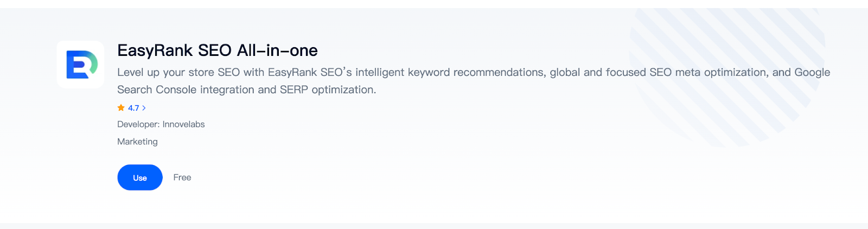Select the Marketing category label
The width and height of the screenshot is (868, 229).
(x=137, y=142)
